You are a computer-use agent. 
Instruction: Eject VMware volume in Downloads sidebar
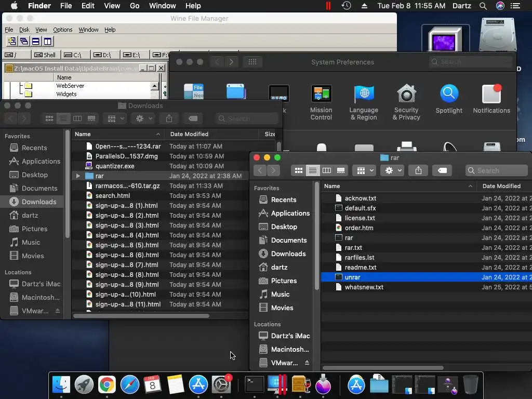coord(58,311)
